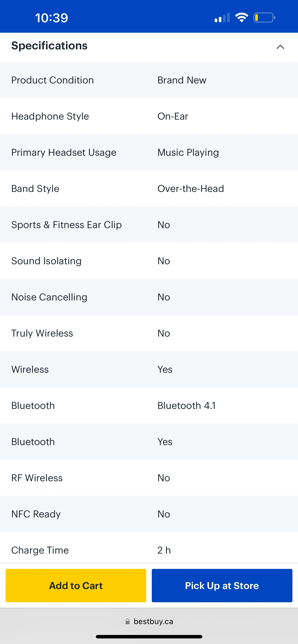The height and width of the screenshot is (644, 298).
Task: Select the Truly Wireless row label
Action: (42, 333)
